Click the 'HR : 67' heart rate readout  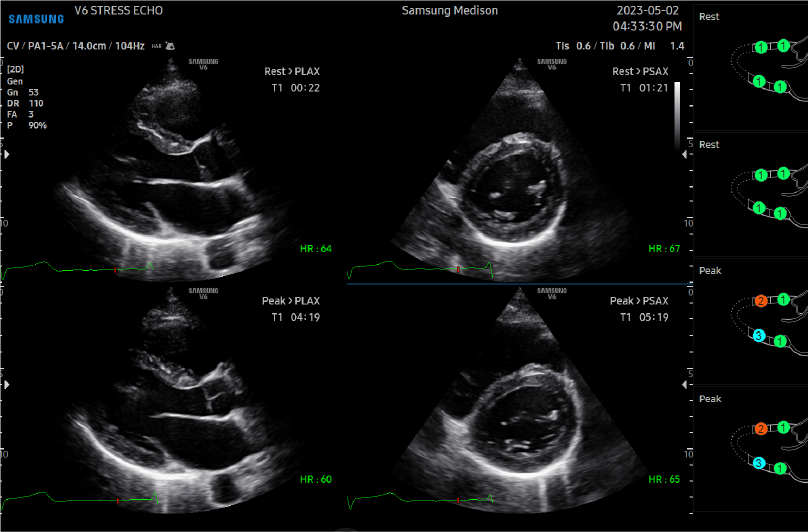pos(664,248)
